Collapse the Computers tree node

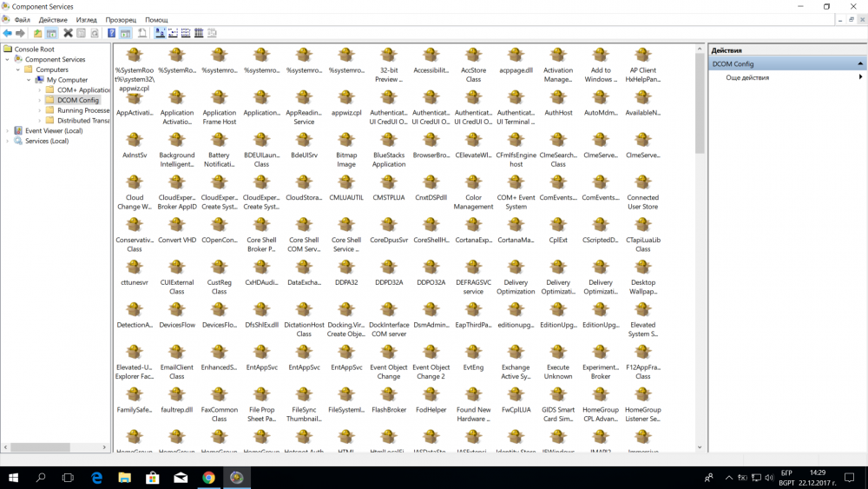[x=17, y=69]
